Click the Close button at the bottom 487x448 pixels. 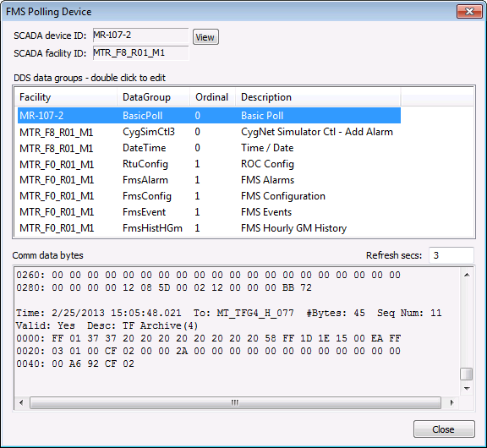(444, 429)
